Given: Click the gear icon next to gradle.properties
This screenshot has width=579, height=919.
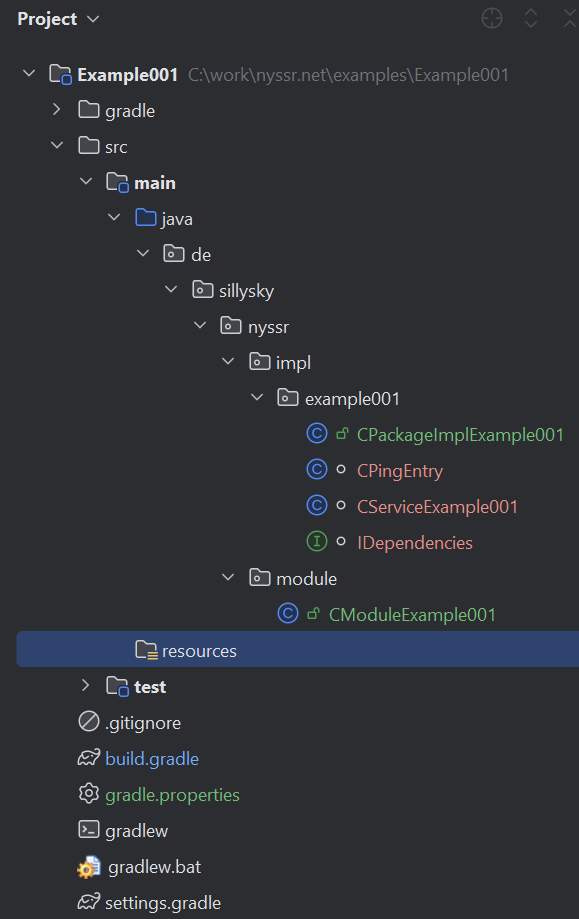Looking at the screenshot, I should pyautogui.click(x=88, y=794).
